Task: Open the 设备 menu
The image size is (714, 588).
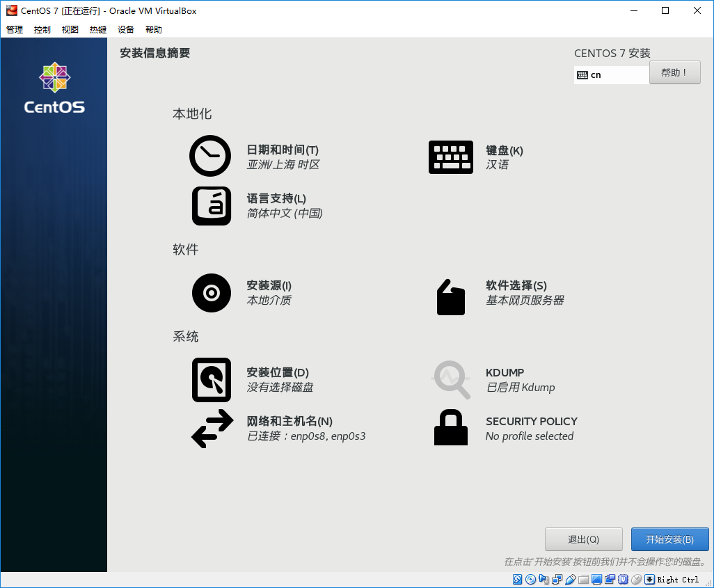Action: coord(126,30)
